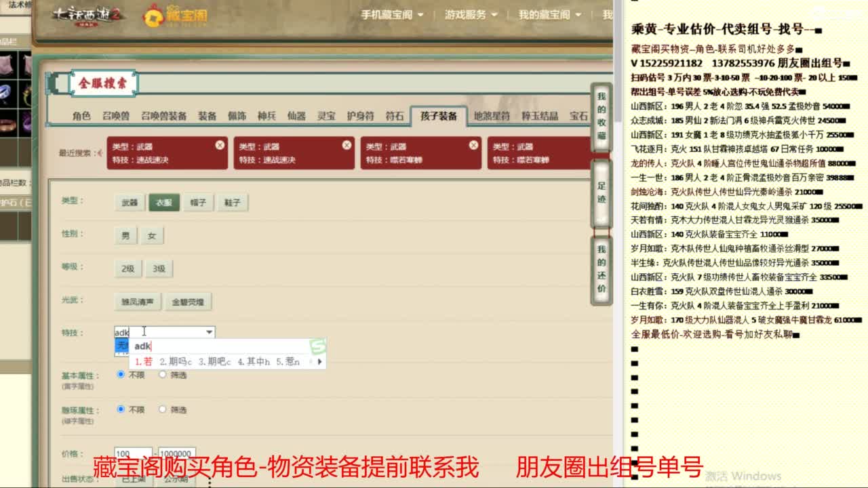Click the Sogou S icon in IME bar
868x488 pixels.
pyautogui.click(x=317, y=347)
